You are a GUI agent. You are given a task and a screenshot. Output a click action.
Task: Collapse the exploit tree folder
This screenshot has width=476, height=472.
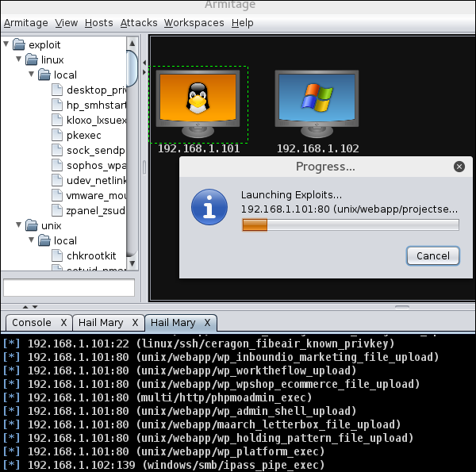7,44
